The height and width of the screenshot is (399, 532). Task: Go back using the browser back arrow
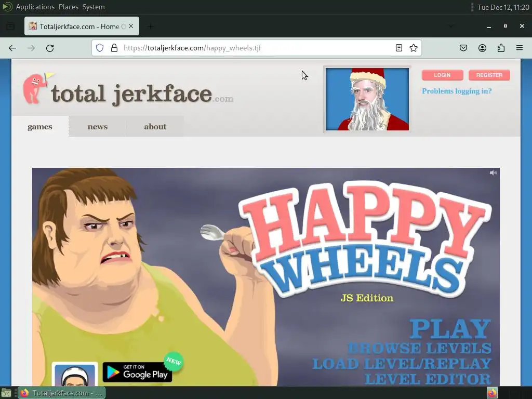click(x=12, y=48)
